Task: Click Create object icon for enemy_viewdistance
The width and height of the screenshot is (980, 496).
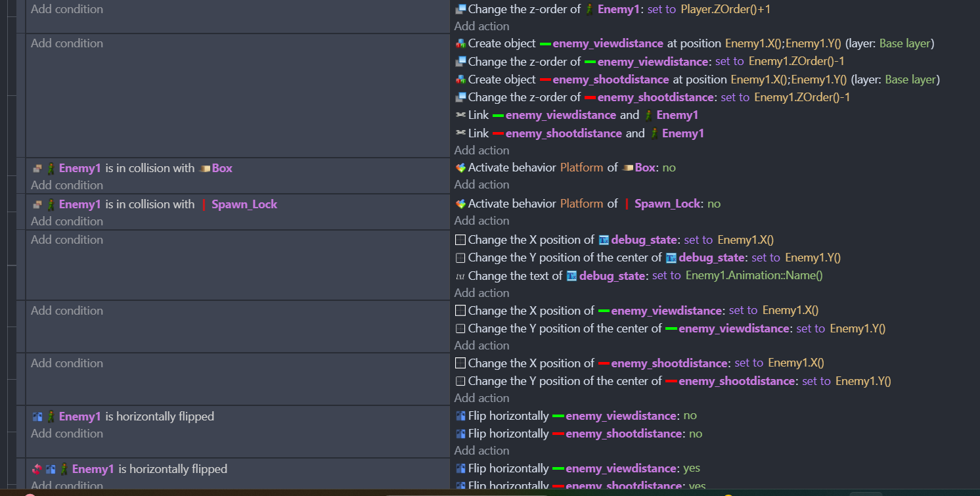Action: 460,44
